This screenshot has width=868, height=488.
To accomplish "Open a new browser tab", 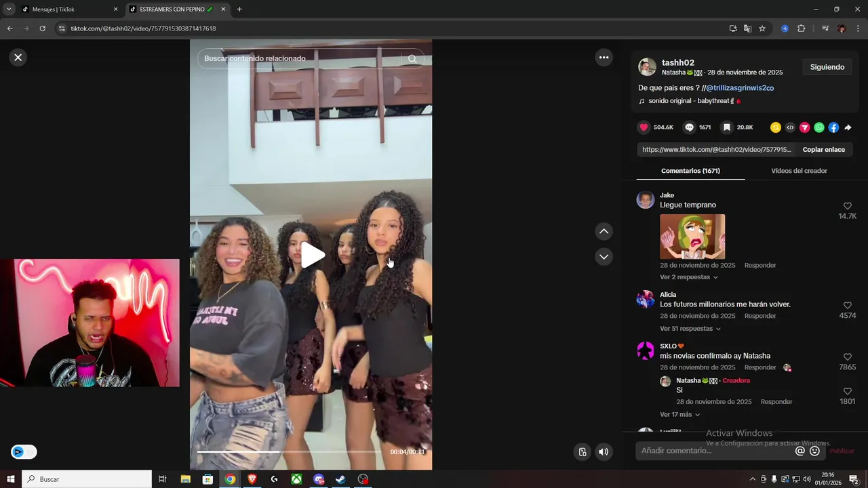I will point(239,9).
